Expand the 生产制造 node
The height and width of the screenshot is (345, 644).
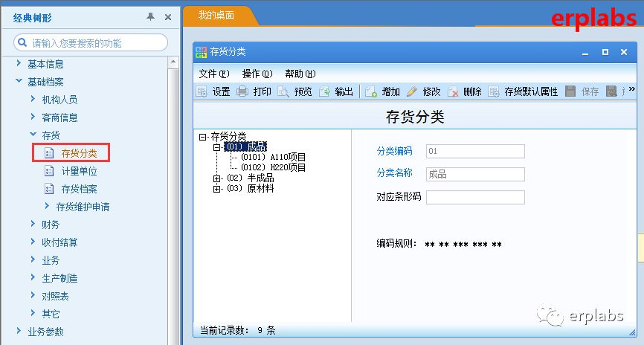point(33,277)
